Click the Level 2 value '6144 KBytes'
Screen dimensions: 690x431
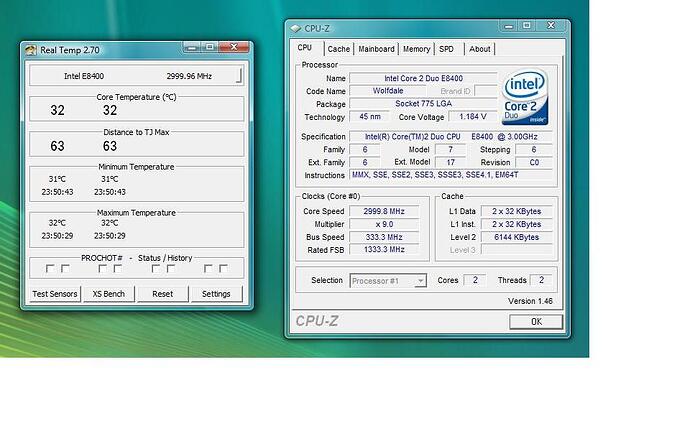[517, 237]
